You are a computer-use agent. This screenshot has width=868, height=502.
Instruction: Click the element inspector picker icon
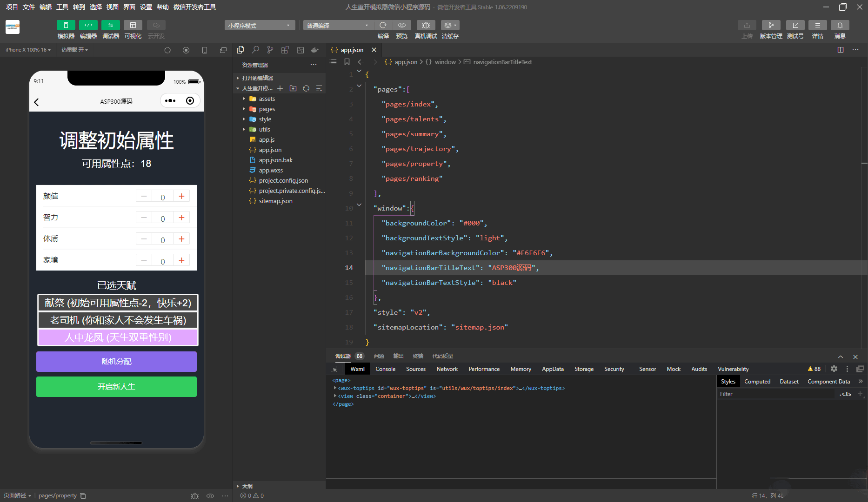(x=334, y=369)
